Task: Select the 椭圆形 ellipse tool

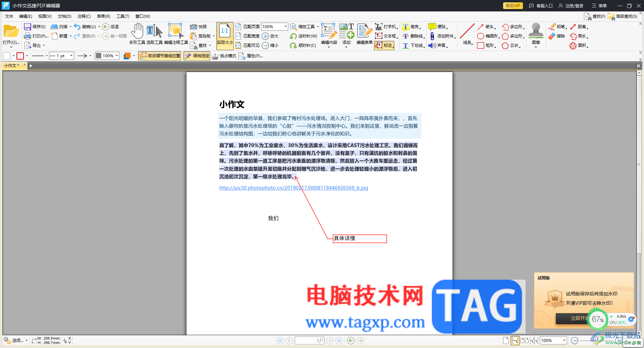Action: coord(488,36)
